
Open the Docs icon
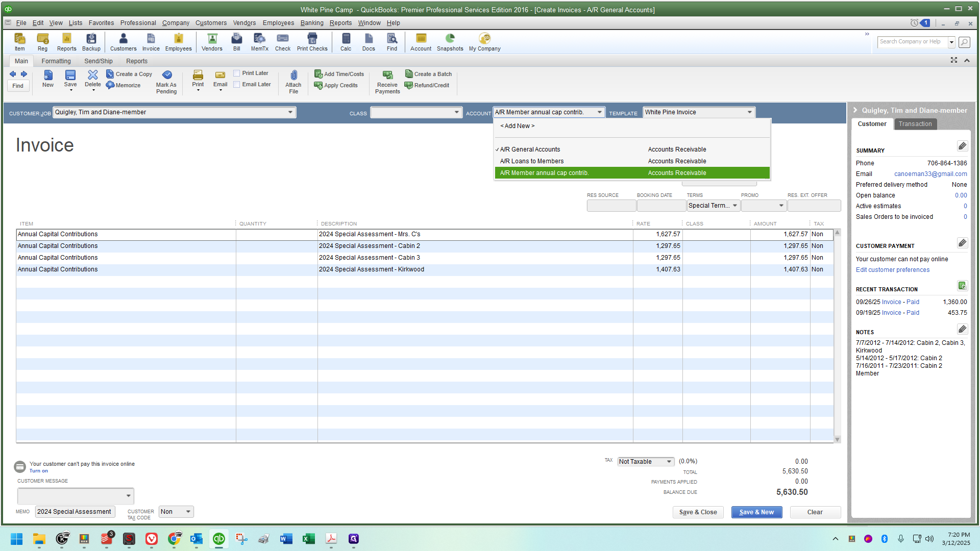[369, 42]
